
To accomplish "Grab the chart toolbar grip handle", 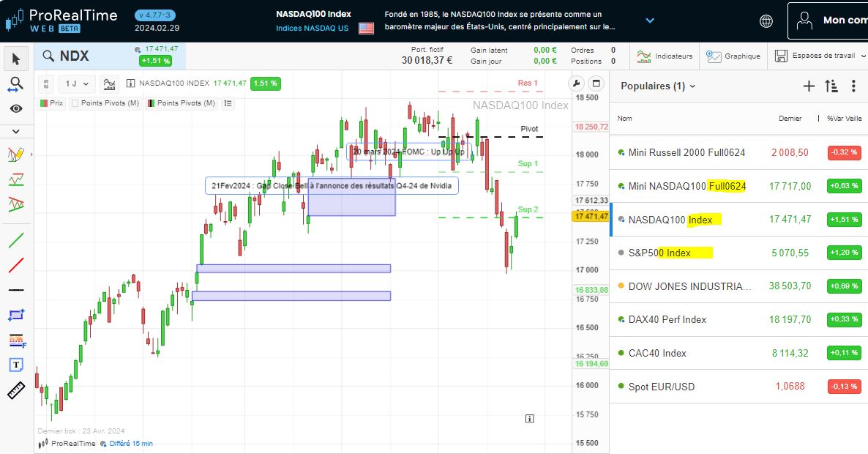I will click(46, 84).
